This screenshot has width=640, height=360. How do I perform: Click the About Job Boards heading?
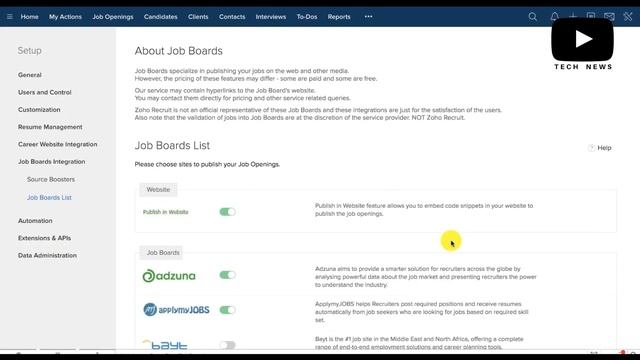coord(179,51)
